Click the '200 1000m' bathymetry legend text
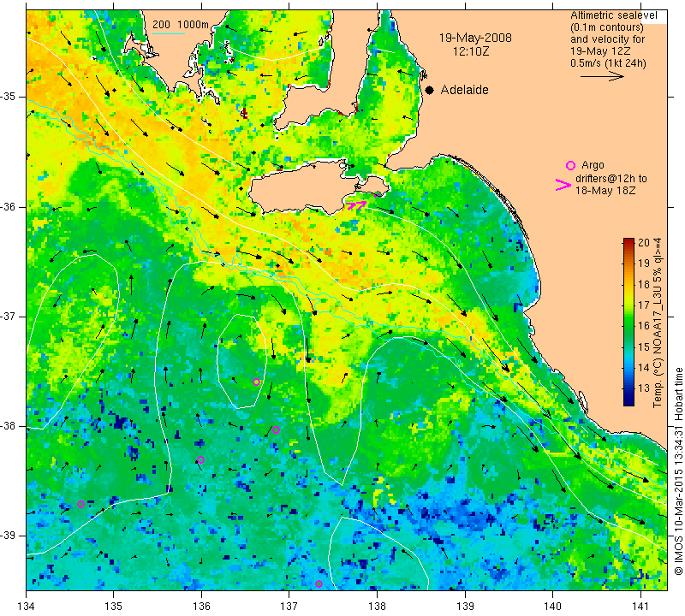The height and width of the screenshot is (616, 685). click(181, 25)
